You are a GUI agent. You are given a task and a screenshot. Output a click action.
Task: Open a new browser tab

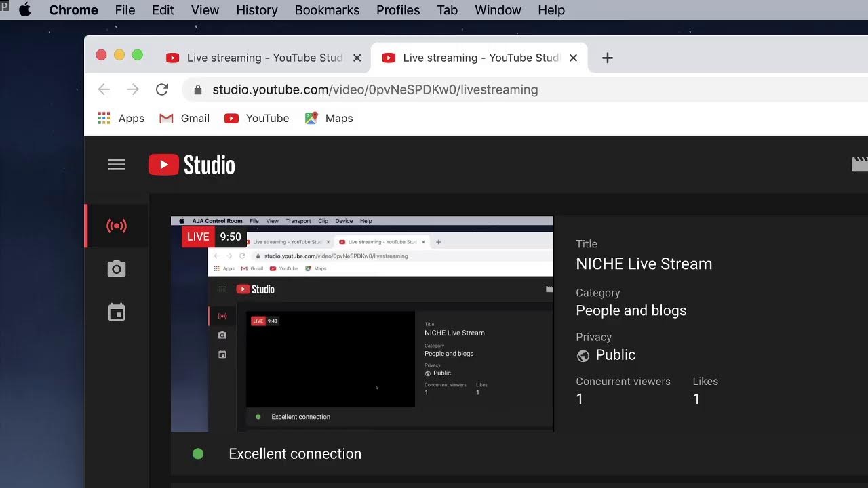(x=608, y=58)
